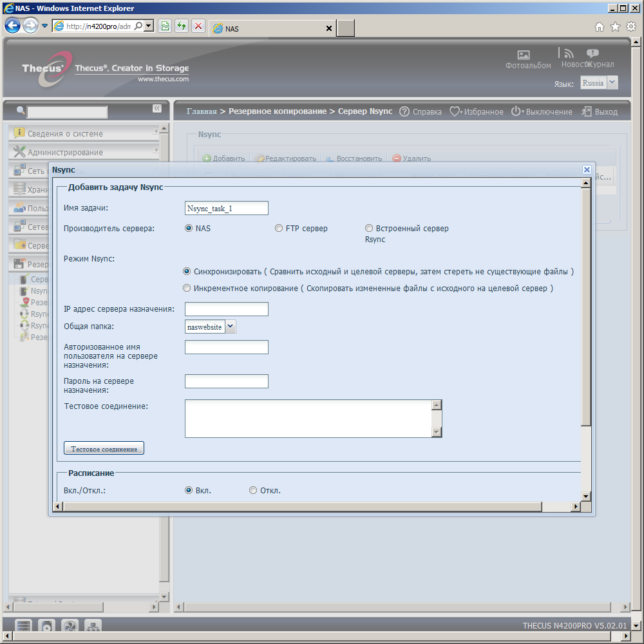Image resolution: width=644 pixels, height=644 pixels.
Task: Click the fan status icon at bottom
Action: pyautogui.click(x=70, y=625)
